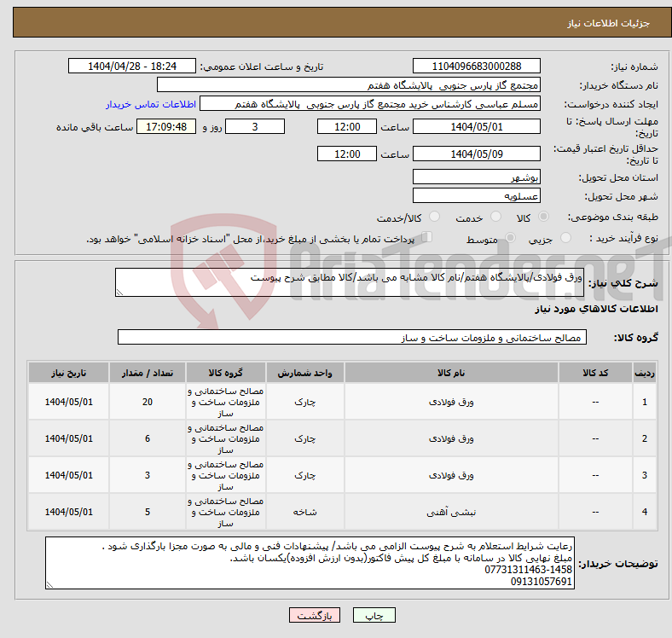Screen dimensions: 672x638
Task: Click the توضیحات خریدار text area
Action: pos(310,563)
